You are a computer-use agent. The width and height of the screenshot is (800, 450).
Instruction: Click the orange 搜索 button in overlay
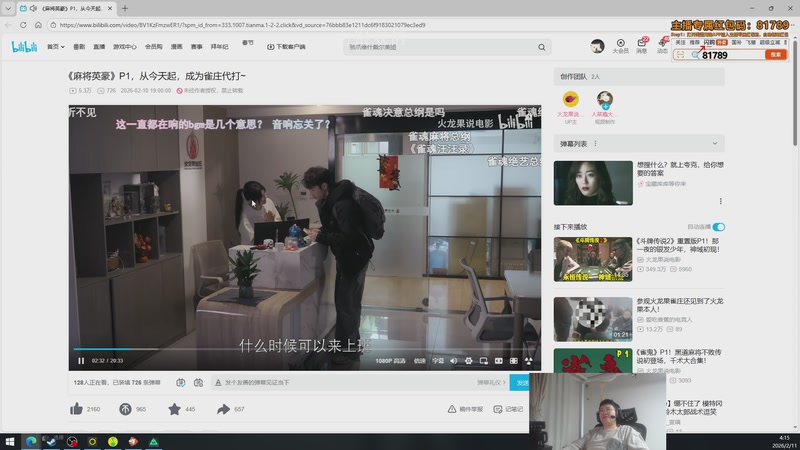coord(776,55)
